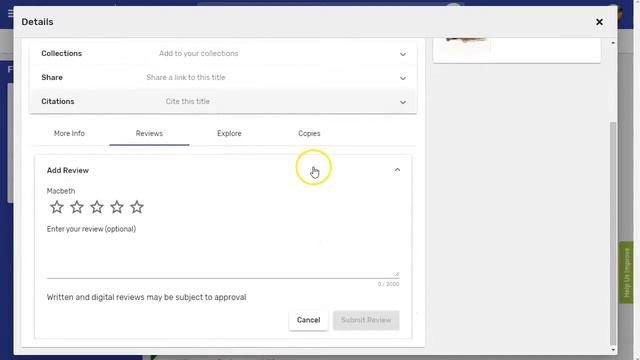Close the Details dialog with X
Image resolution: width=640 pixels, height=360 pixels.
[x=599, y=22]
